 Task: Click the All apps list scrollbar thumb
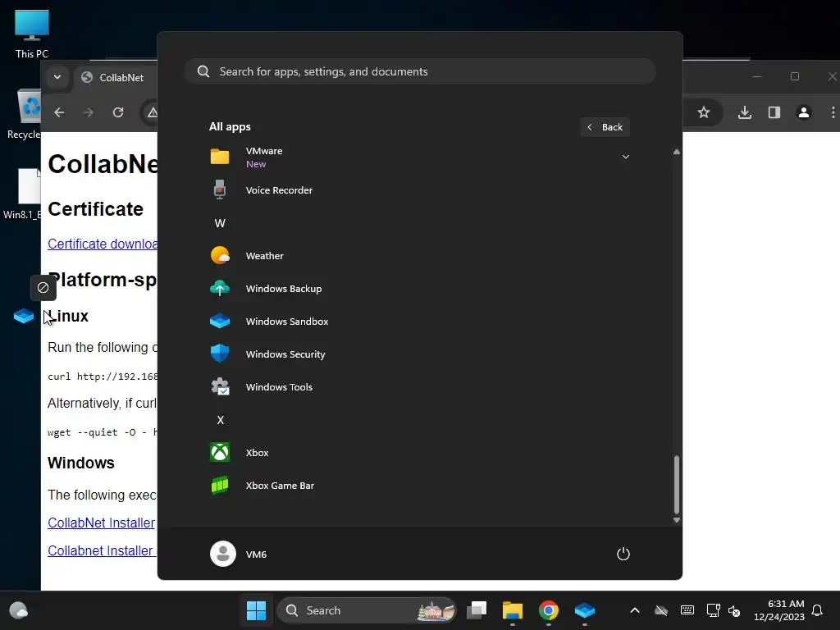[x=677, y=484]
